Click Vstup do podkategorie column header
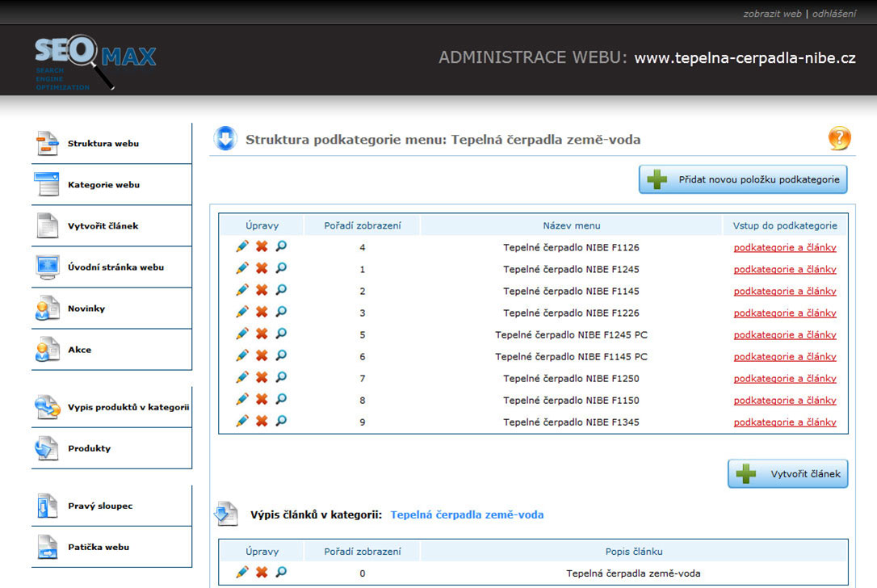Viewport: 877px width, 588px height. [x=785, y=225]
